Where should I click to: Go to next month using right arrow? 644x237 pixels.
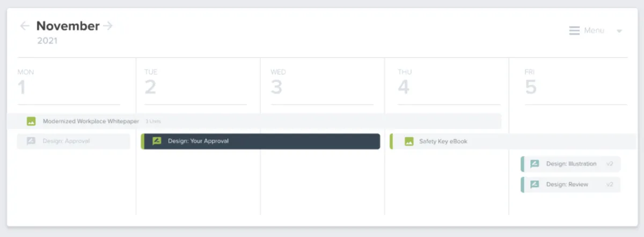(x=108, y=26)
